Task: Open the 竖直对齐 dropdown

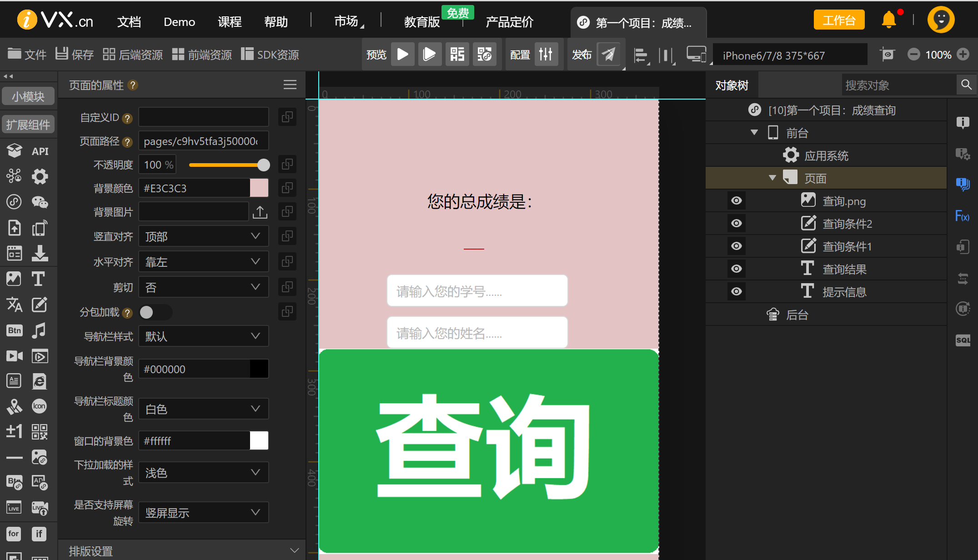Action: [203, 236]
